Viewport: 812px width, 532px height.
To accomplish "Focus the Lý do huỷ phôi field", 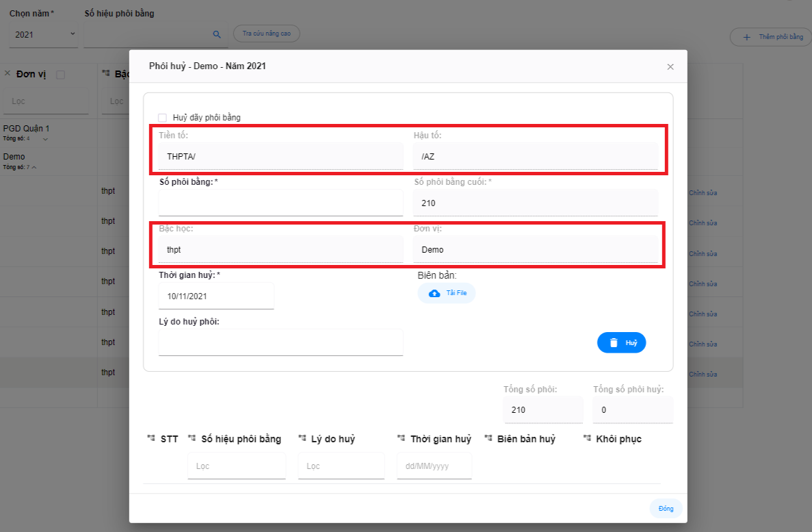I will (280, 342).
